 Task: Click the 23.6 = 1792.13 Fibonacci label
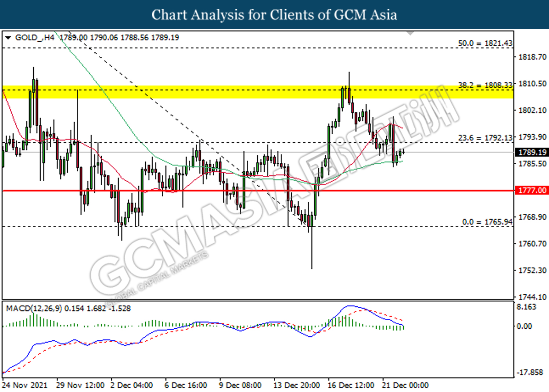click(485, 138)
